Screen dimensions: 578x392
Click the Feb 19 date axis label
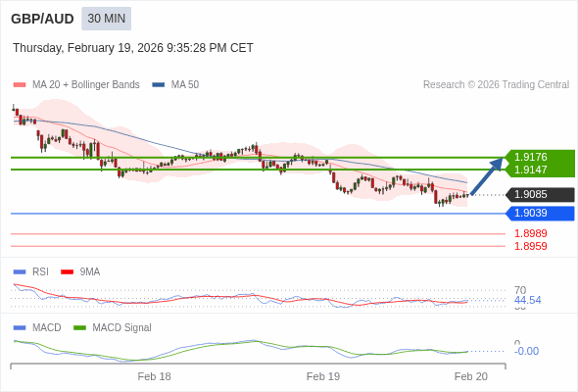pyautogui.click(x=323, y=376)
